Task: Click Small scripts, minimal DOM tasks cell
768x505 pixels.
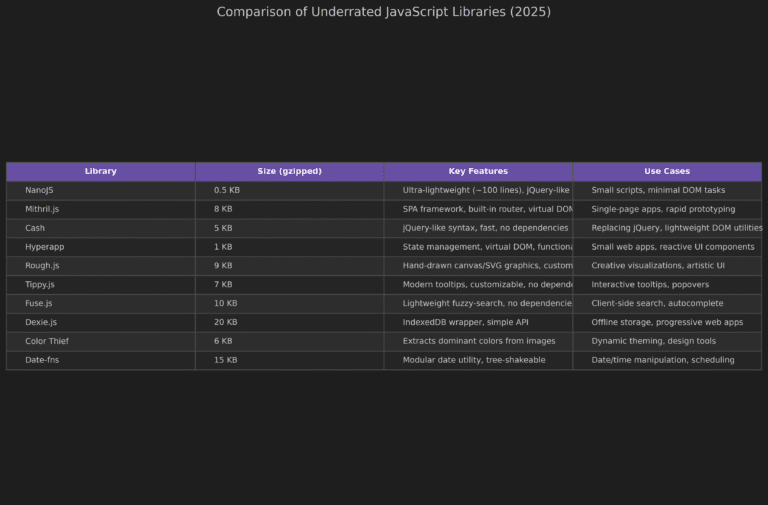Action: pyautogui.click(x=667, y=191)
